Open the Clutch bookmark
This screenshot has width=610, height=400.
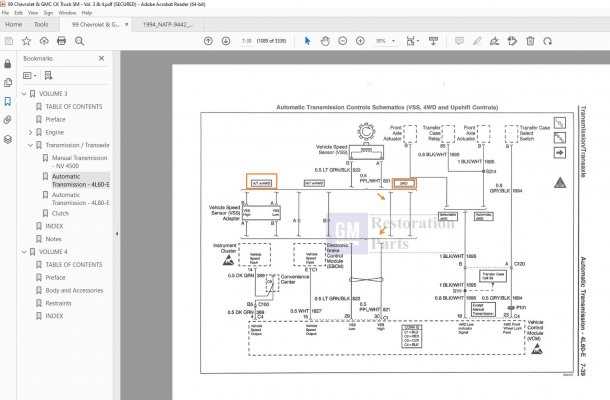[x=60, y=213]
